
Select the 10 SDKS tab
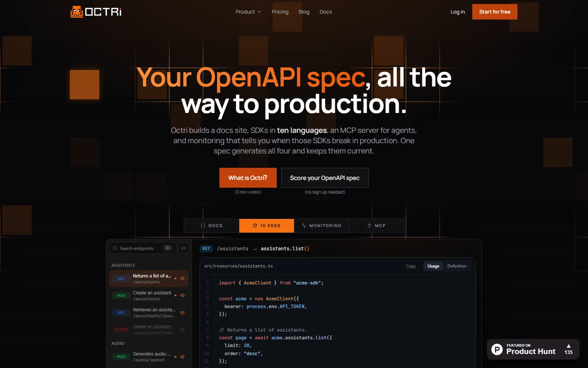coord(266,226)
